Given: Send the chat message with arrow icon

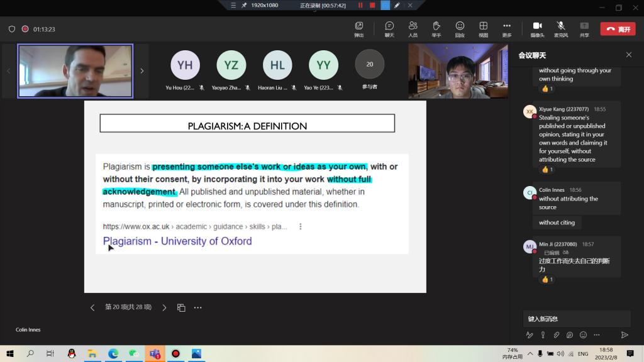Looking at the screenshot, I should coord(625,335).
